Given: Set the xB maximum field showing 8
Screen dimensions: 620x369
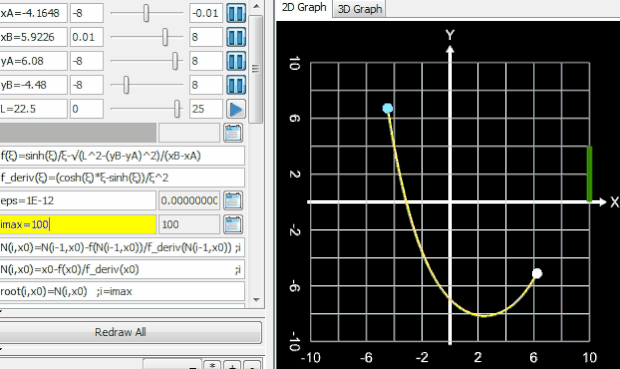Looking at the screenshot, I should click(x=206, y=37).
